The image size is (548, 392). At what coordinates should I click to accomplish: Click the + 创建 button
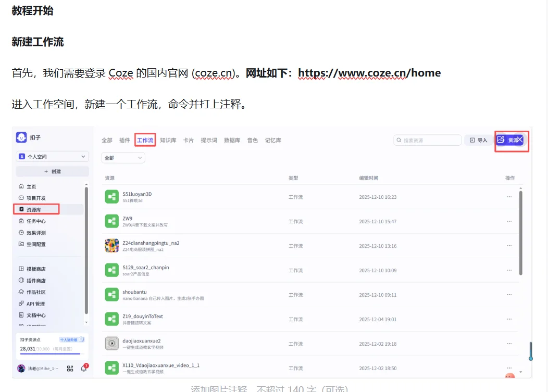(53, 171)
